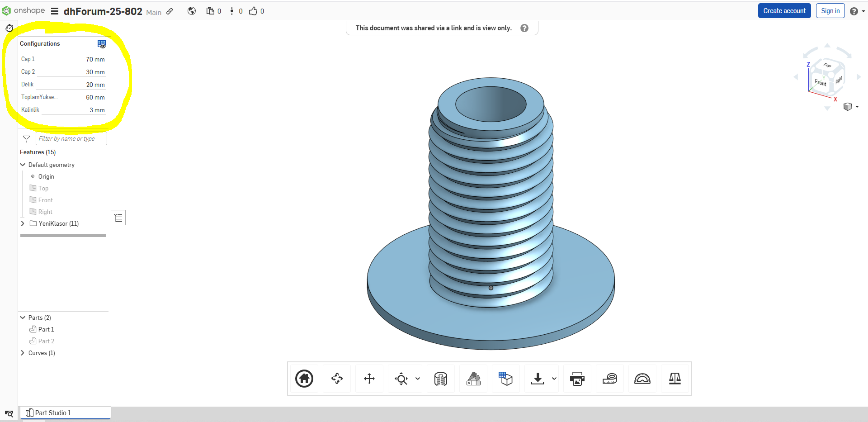Click the Home view icon

[304, 379]
